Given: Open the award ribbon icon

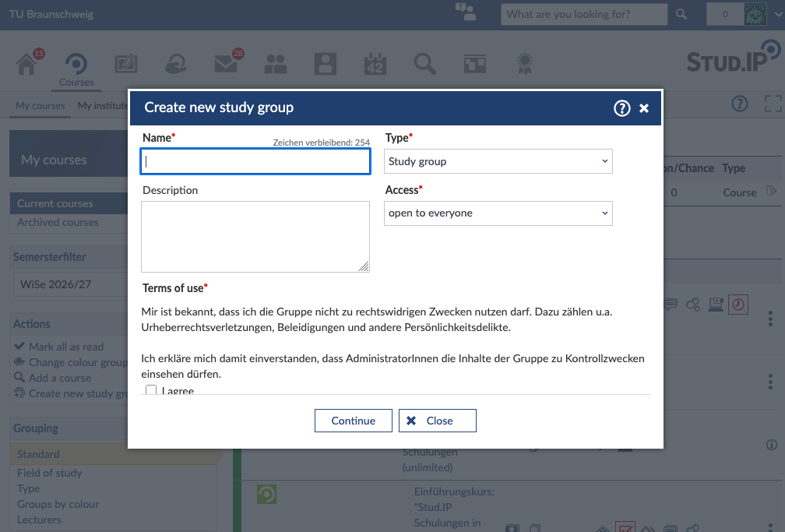Looking at the screenshot, I should tap(525, 64).
